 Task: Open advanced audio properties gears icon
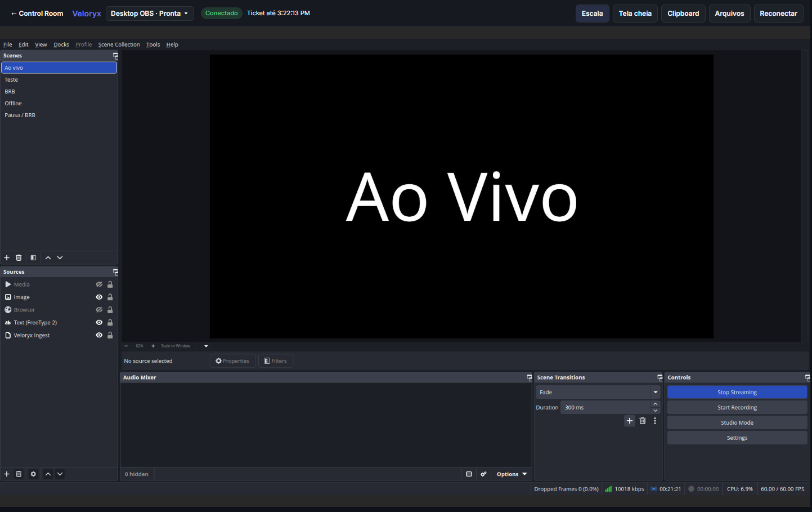pyautogui.click(x=483, y=474)
